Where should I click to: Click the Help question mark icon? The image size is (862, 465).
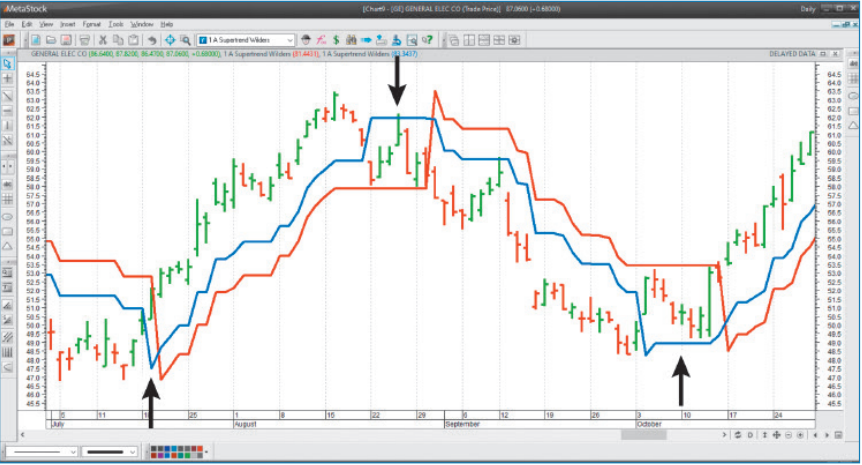(427, 40)
